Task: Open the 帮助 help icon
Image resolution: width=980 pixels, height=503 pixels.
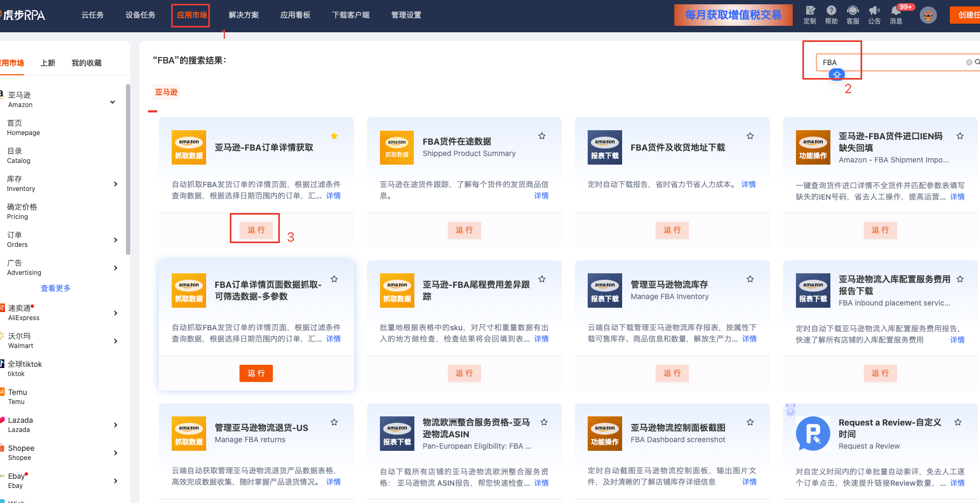Action: pyautogui.click(x=831, y=15)
